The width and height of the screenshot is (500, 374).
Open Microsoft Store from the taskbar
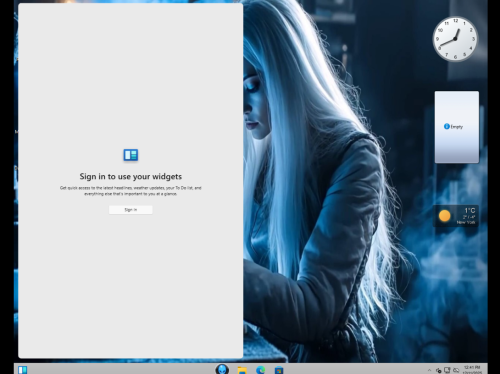point(279,370)
